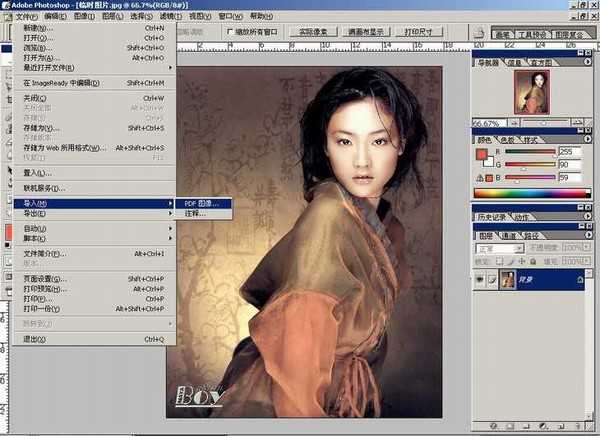This screenshot has height=436, width=600.
Task: Toggle the lock transparent pixels checkbox
Action: point(499,263)
